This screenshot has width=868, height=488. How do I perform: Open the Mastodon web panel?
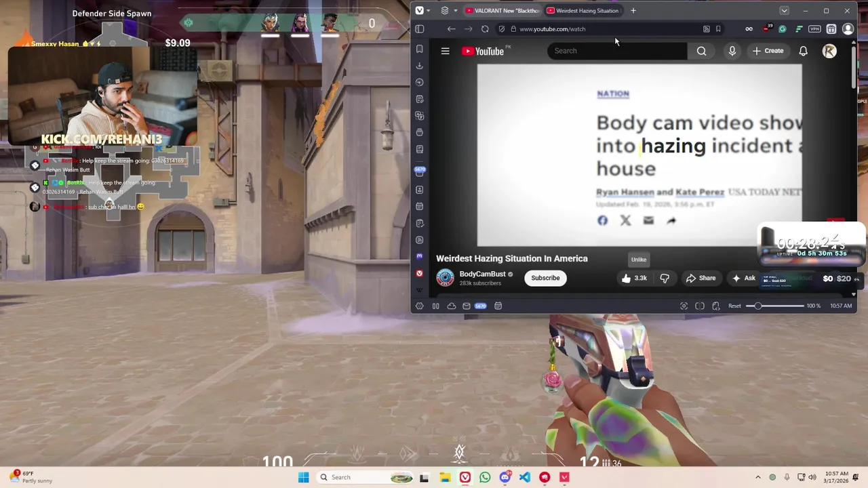pyautogui.click(x=419, y=256)
